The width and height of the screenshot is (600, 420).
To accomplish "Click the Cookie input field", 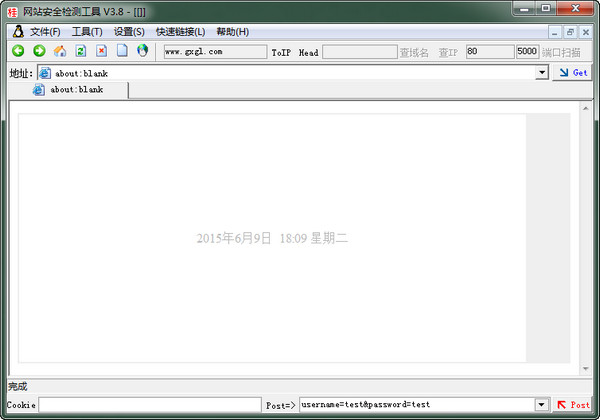I will coord(149,404).
